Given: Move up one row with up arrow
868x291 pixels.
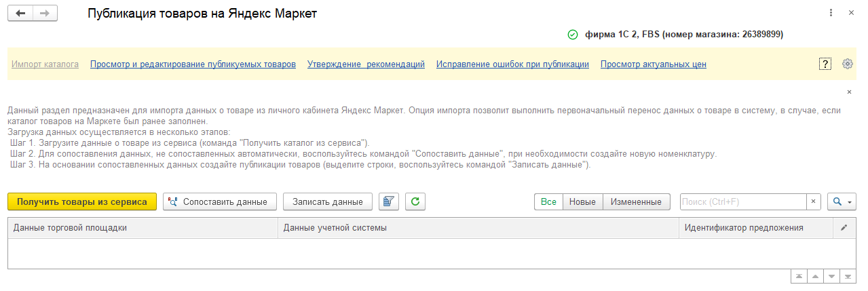Looking at the screenshot, I should coord(815,277).
